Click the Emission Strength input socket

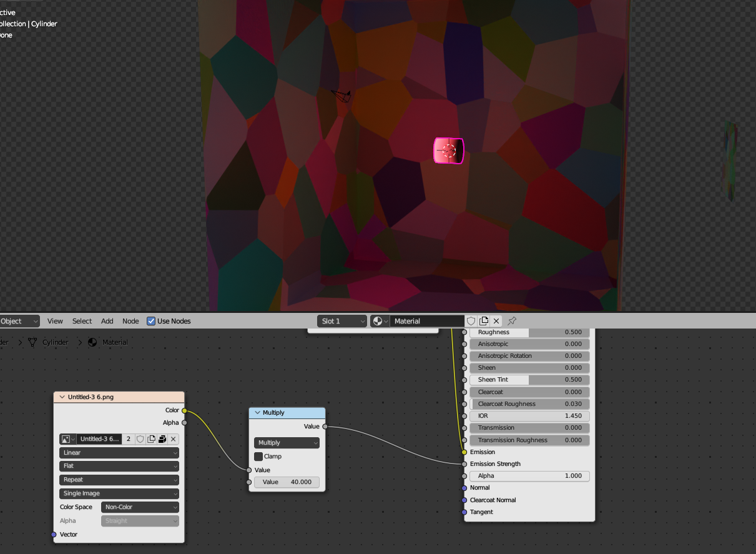pos(464,464)
